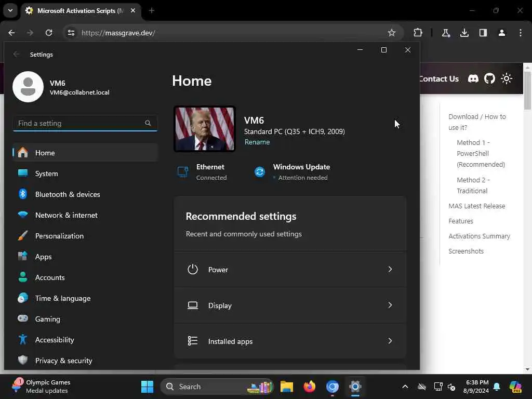Click the Settings back arrow
Viewport: 532px width, 399px height.
click(x=16, y=54)
